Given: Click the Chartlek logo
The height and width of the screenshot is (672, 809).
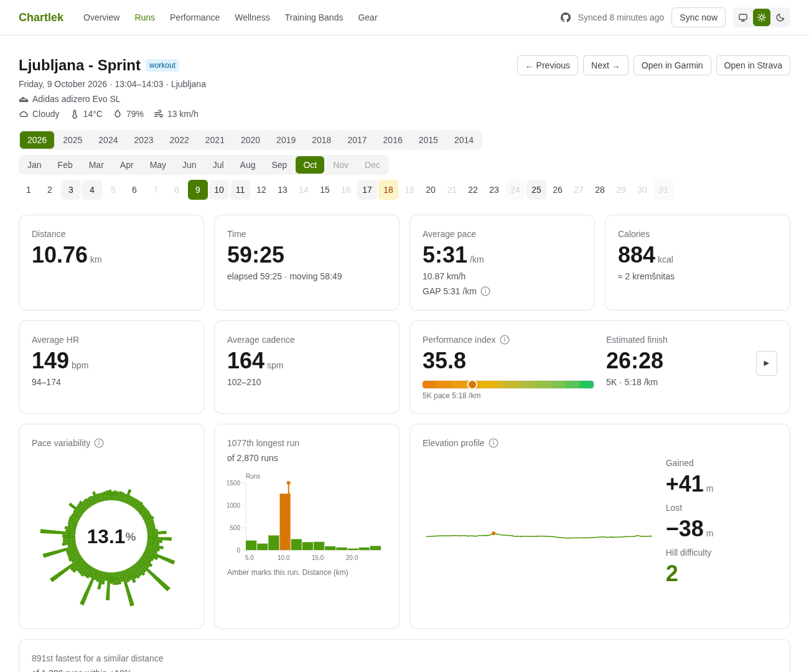Looking at the screenshot, I should (41, 17).
